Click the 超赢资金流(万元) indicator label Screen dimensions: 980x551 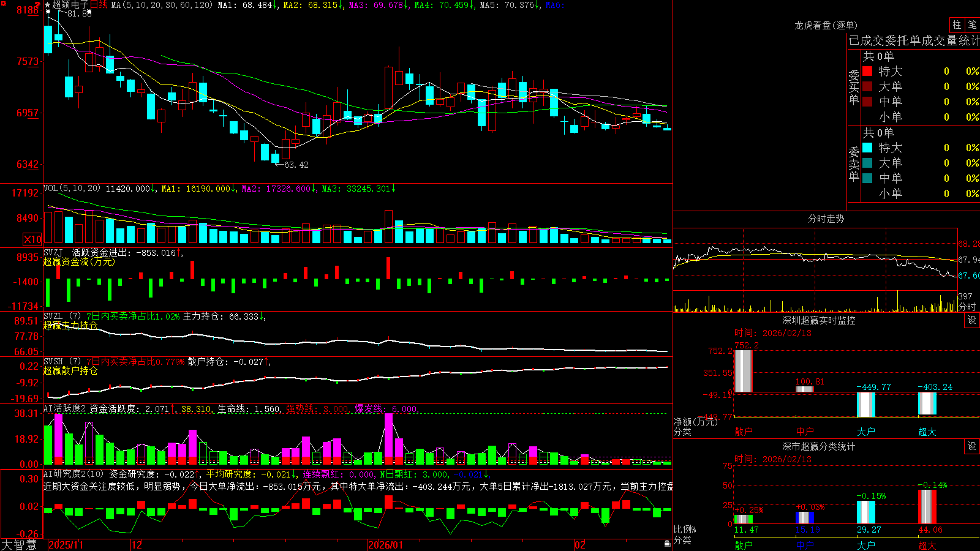tap(79, 261)
